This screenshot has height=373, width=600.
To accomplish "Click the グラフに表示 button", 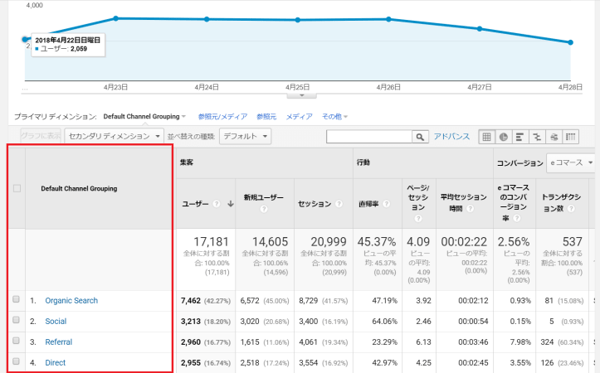I will 41,135.
